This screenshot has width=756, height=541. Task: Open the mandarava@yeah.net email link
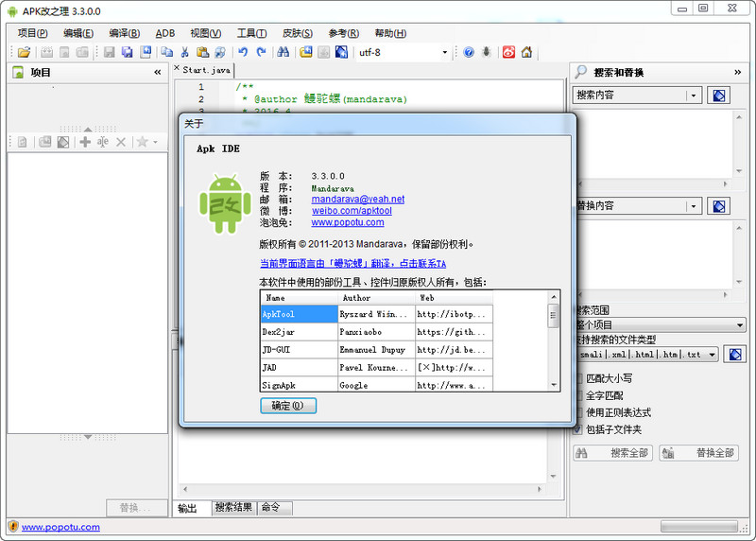358,200
